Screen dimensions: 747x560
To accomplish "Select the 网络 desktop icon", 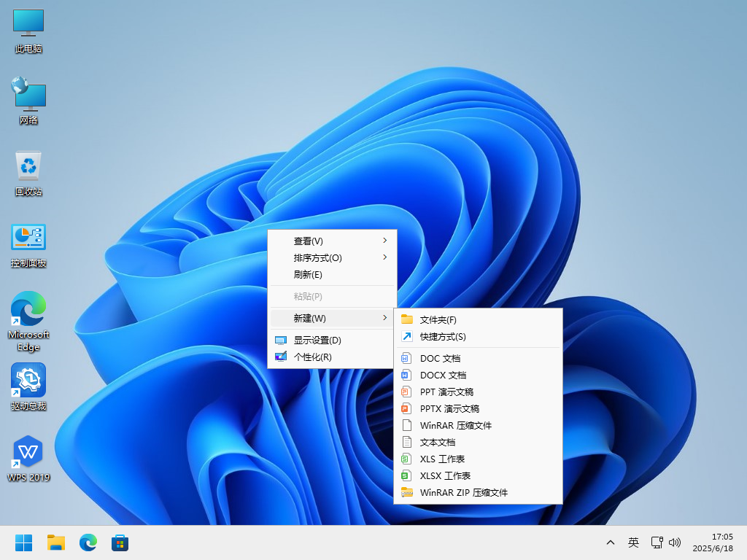I will tap(28, 96).
